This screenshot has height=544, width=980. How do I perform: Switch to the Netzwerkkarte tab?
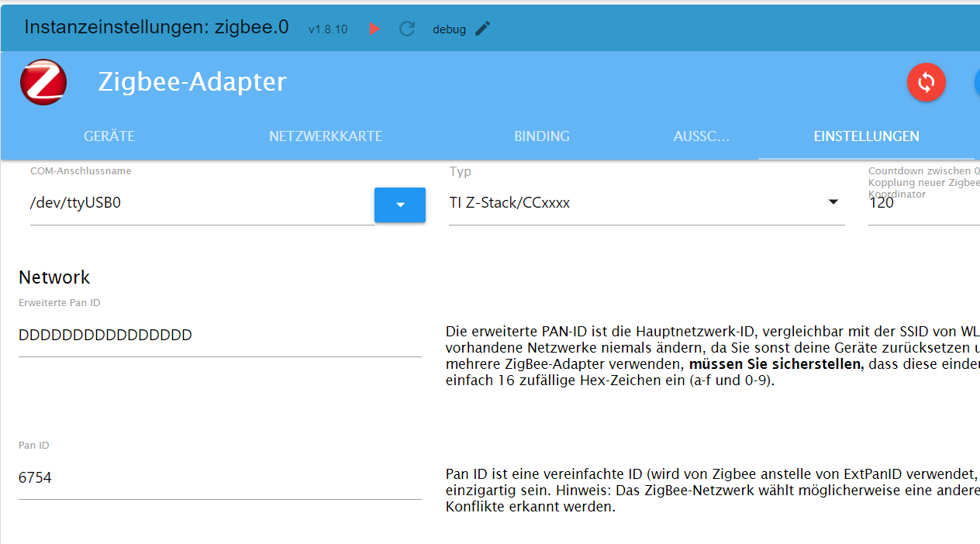point(326,136)
